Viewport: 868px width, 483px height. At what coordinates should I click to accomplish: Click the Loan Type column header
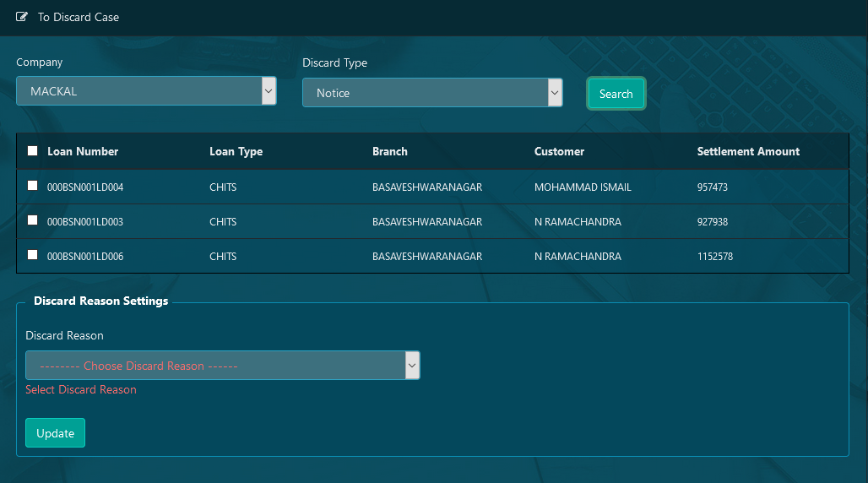pos(236,151)
